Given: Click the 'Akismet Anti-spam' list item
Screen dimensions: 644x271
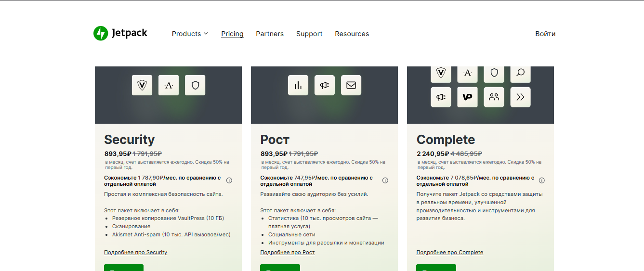Looking at the screenshot, I should click(x=171, y=234).
